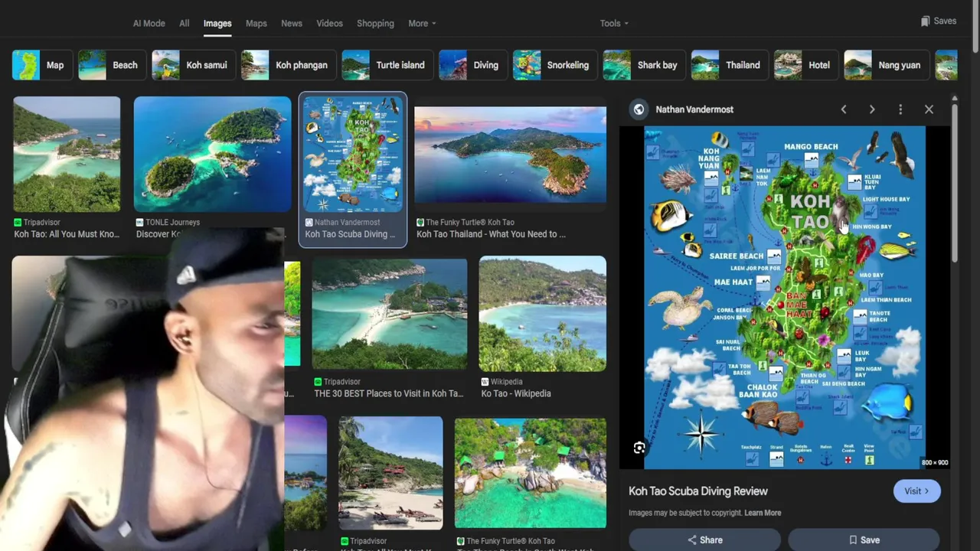Filter results by Map chip
The width and height of the screenshot is (980, 551).
coord(42,65)
